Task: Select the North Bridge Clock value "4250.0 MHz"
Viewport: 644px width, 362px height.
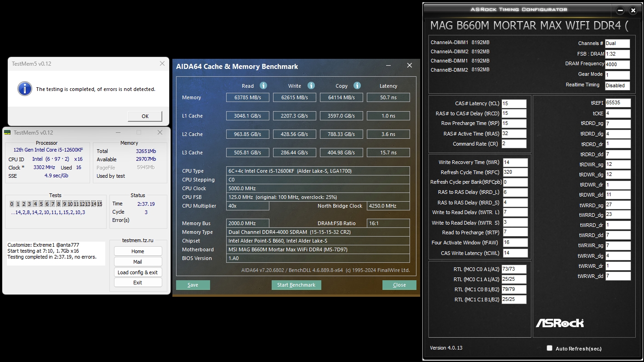Action: (x=388, y=206)
